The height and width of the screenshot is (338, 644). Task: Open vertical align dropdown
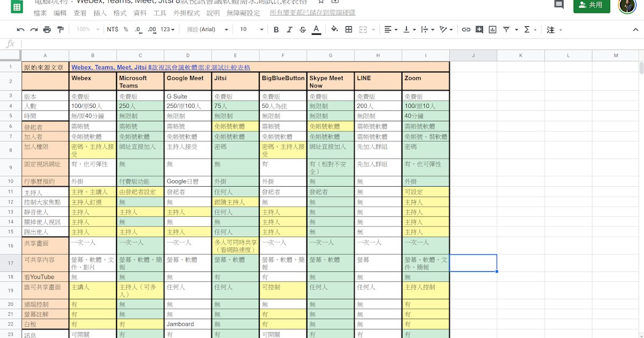pyautogui.click(x=409, y=30)
